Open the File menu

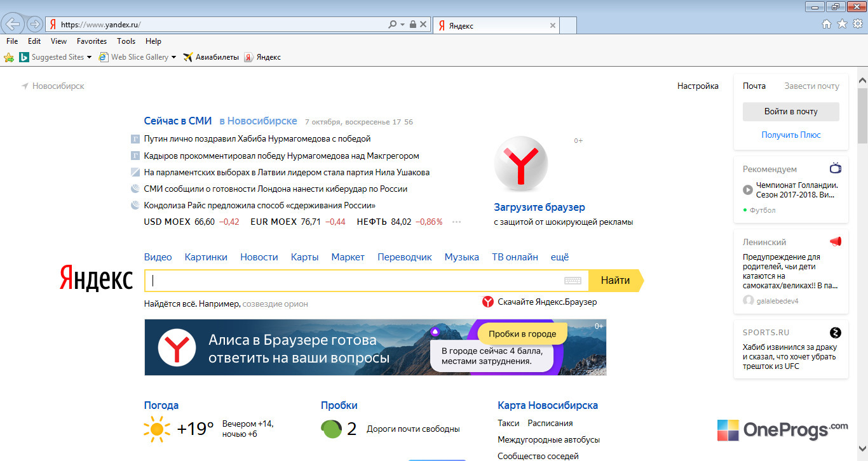click(x=12, y=41)
